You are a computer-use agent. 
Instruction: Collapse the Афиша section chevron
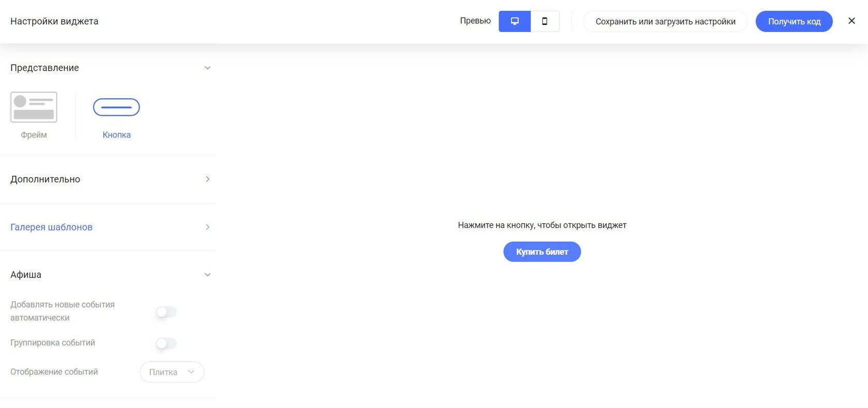tap(208, 275)
